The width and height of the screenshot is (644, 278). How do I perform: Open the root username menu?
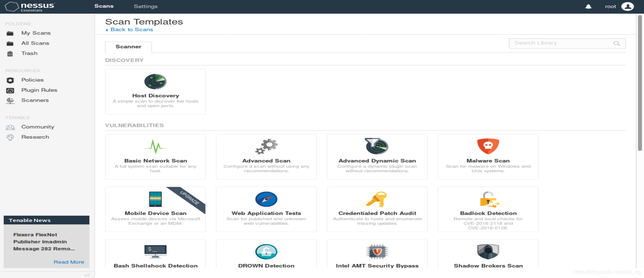pyautogui.click(x=610, y=6)
